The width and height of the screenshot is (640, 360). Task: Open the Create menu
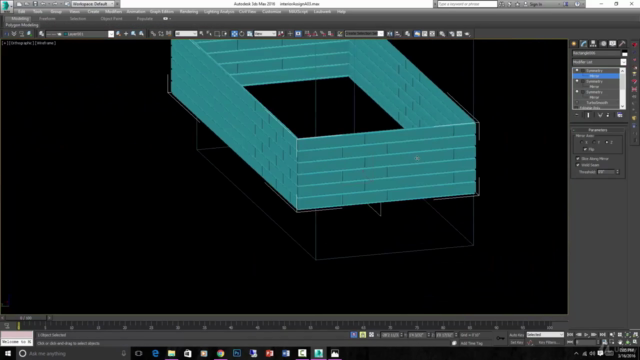click(x=93, y=12)
